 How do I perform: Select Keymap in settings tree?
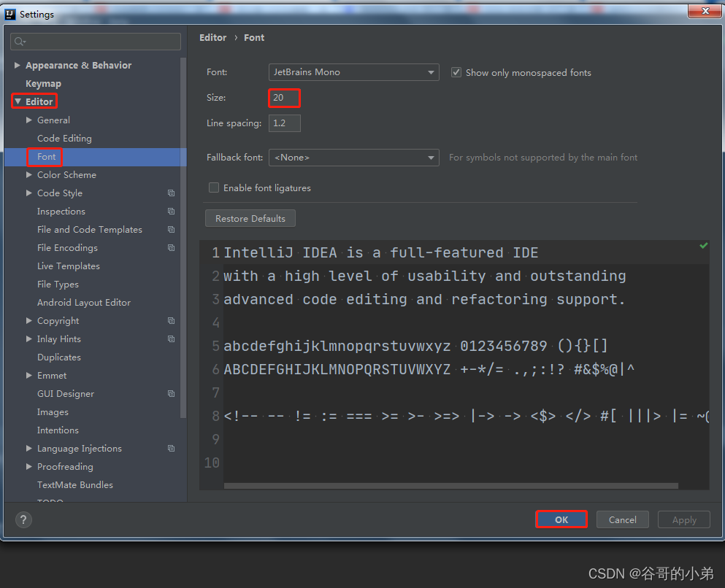pos(43,84)
